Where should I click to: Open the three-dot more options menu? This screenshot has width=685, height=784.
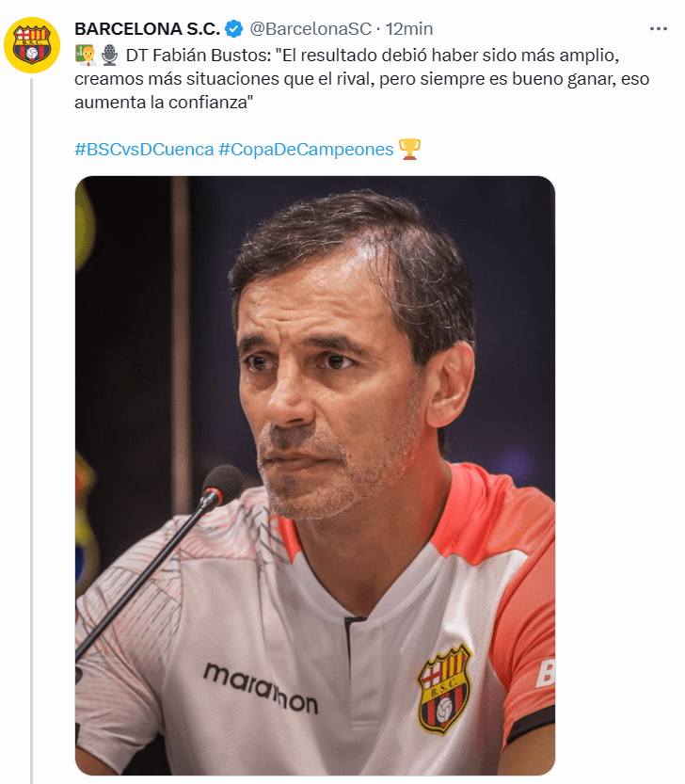(658, 29)
